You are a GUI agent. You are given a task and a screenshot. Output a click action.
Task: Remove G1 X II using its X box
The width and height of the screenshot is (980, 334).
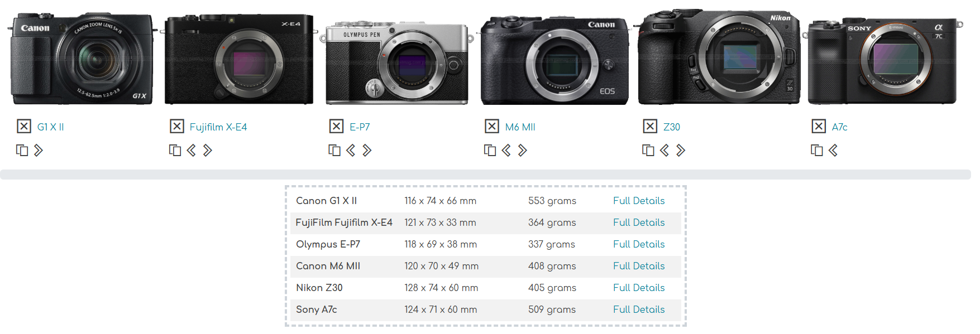24,127
